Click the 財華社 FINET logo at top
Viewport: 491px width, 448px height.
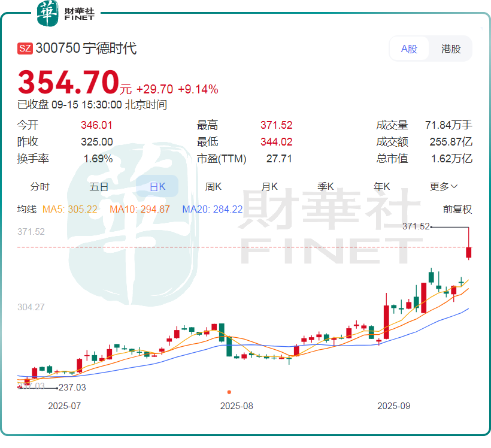coord(65,13)
